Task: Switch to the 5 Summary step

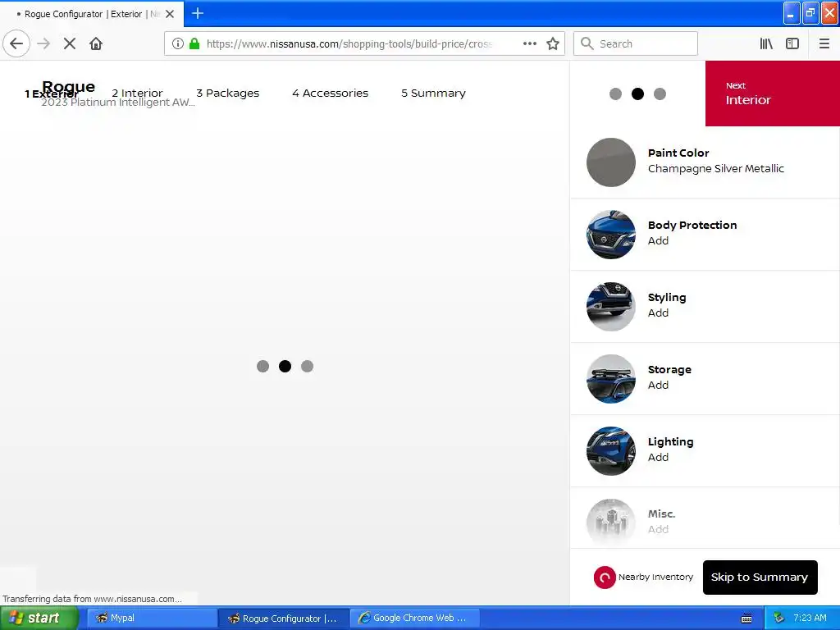Action: click(433, 94)
